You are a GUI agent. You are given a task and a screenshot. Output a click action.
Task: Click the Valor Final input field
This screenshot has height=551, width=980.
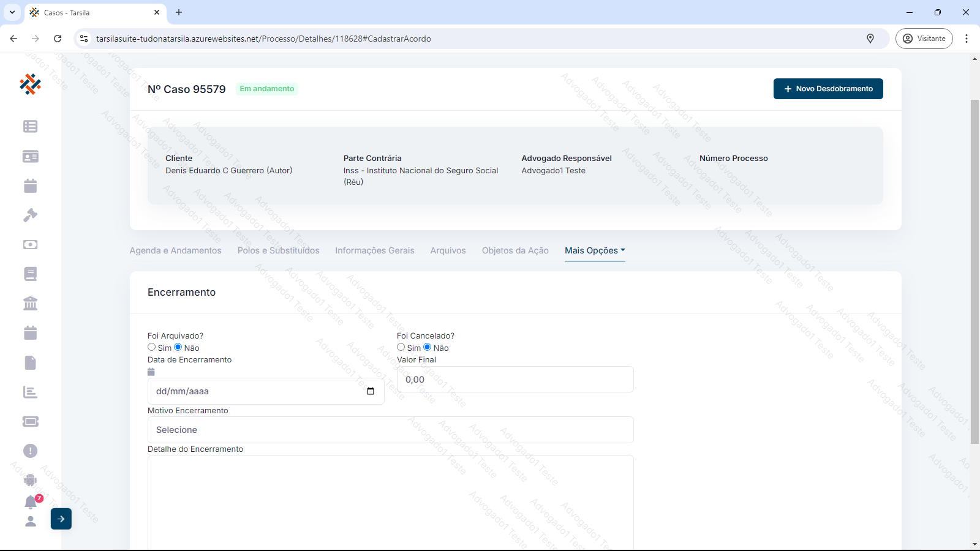point(514,380)
